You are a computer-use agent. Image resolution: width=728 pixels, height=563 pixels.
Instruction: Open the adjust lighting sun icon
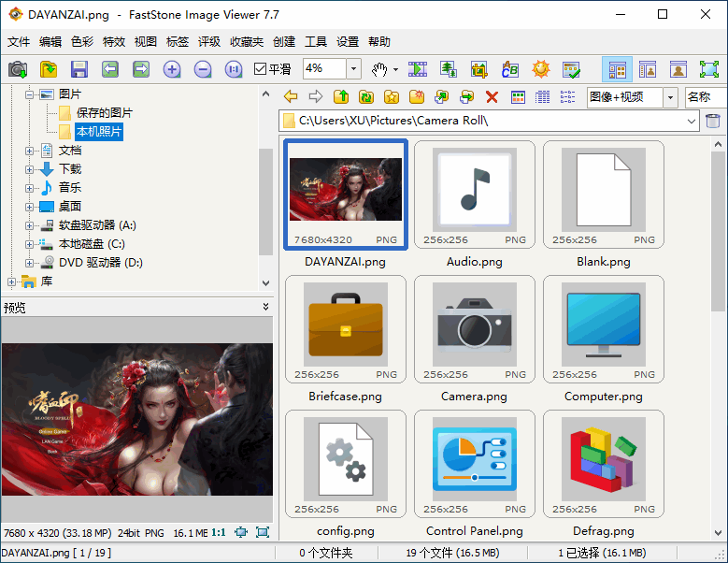541,70
